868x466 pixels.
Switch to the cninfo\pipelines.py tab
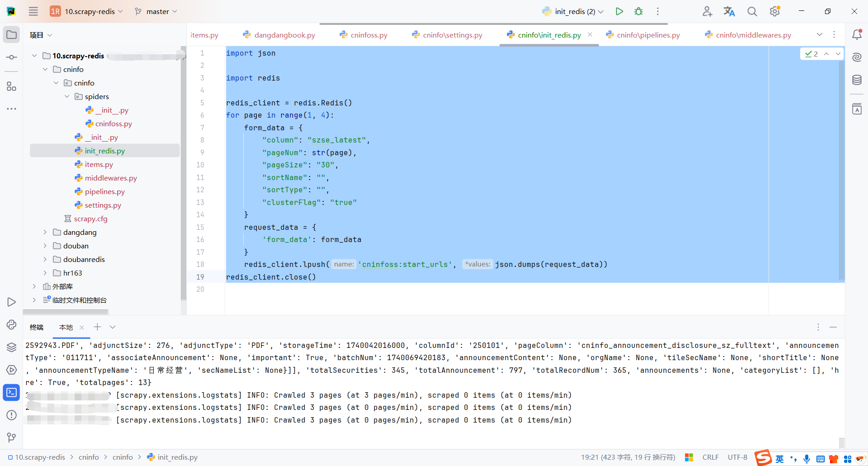point(643,35)
